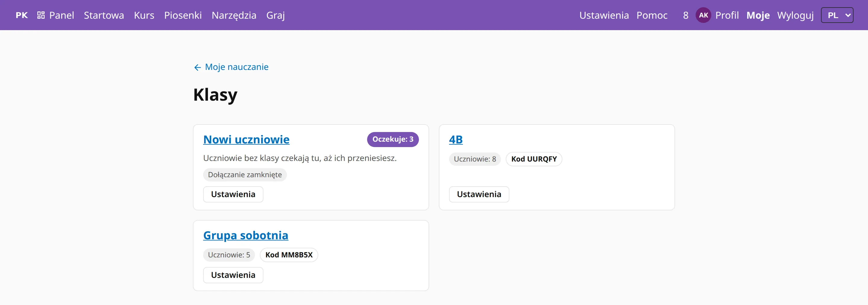Open the Panel menu item
Image resolution: width=868 pixels, height=305 pixels.
pyautogui.click(x=61, y=15)
